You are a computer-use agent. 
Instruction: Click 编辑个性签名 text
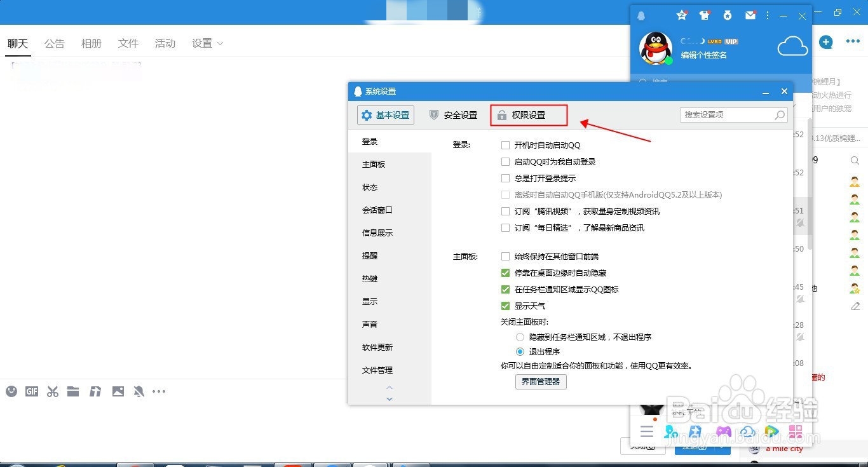coord(704,55)
